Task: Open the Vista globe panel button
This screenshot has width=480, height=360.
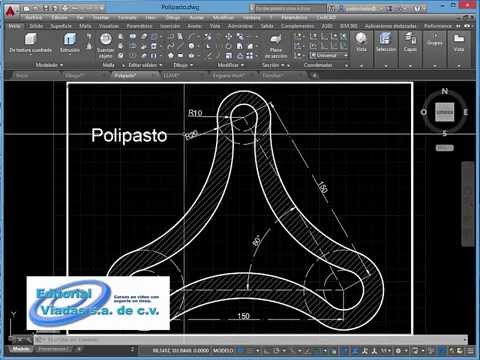Action: [x=361, y=42]
